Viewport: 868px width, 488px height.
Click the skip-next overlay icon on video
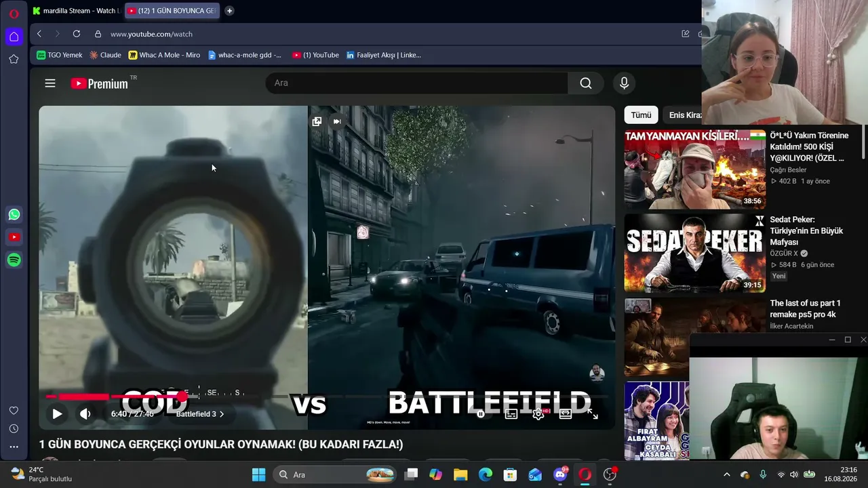coord(337,121)
